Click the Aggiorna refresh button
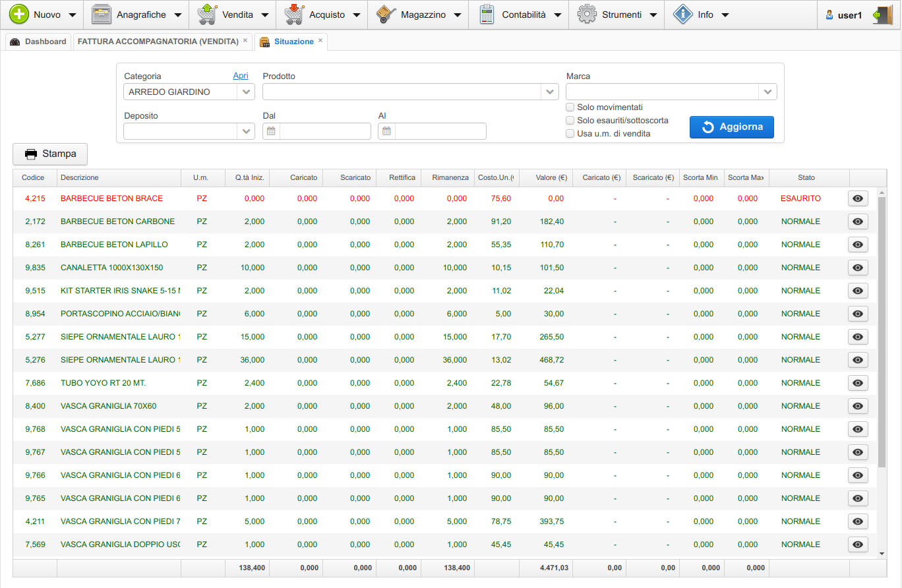The width and height of the screenshot is (902, 588). coord(732,127)
